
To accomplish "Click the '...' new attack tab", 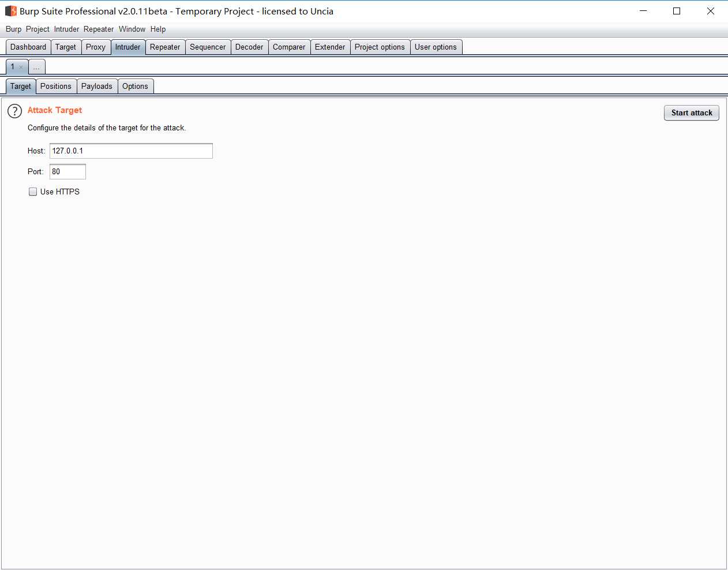I will pos(36,67).
